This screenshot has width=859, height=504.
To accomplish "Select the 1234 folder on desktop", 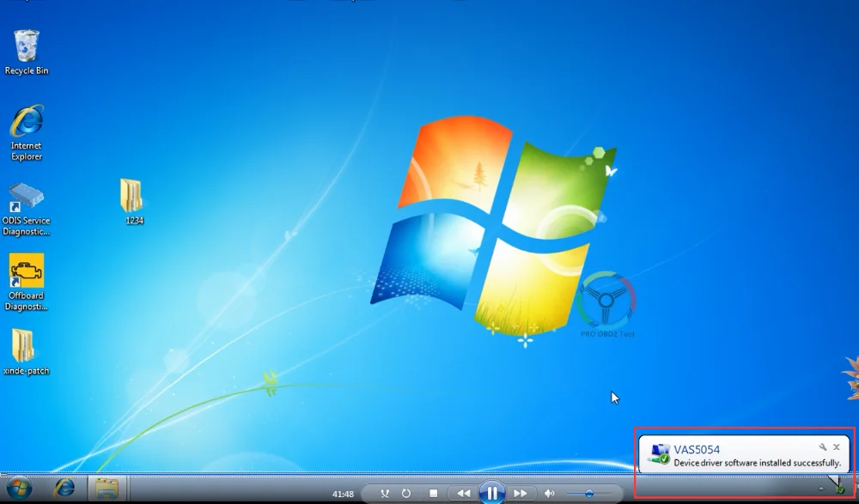I will coord(132,202).
